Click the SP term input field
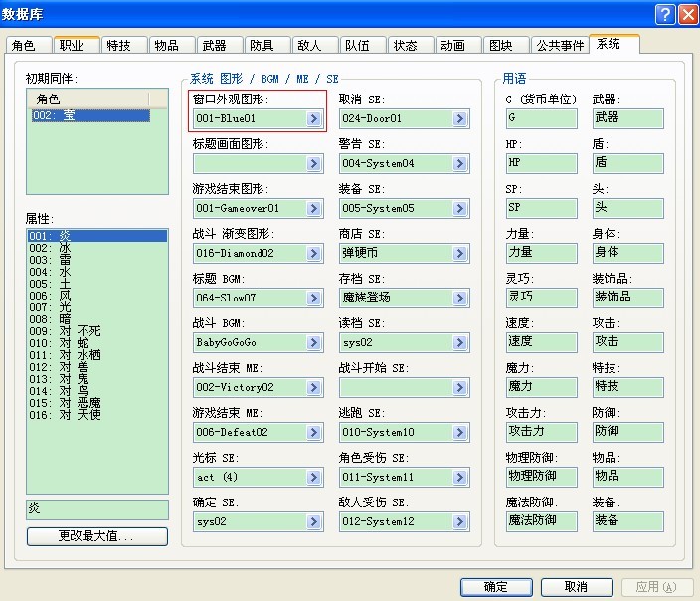The height and width of the screenshot is (601, 700). [542, 208]
